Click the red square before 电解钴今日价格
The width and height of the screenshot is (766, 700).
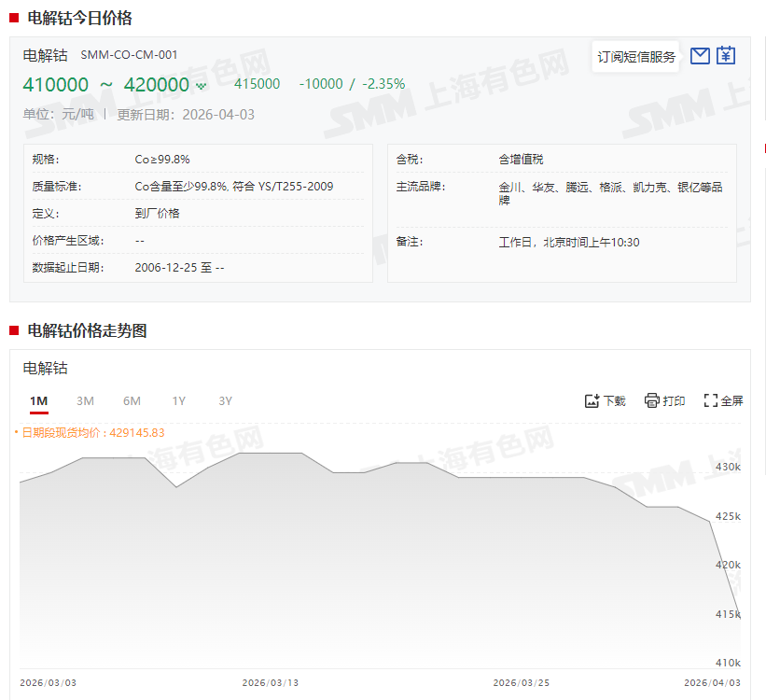(14, 18)
